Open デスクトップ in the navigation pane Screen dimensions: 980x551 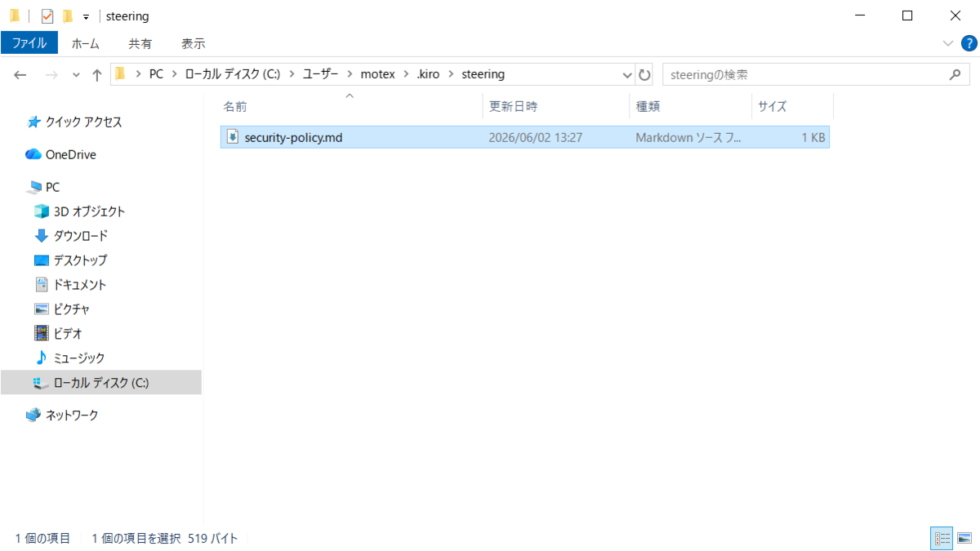[x=80, y=260]
